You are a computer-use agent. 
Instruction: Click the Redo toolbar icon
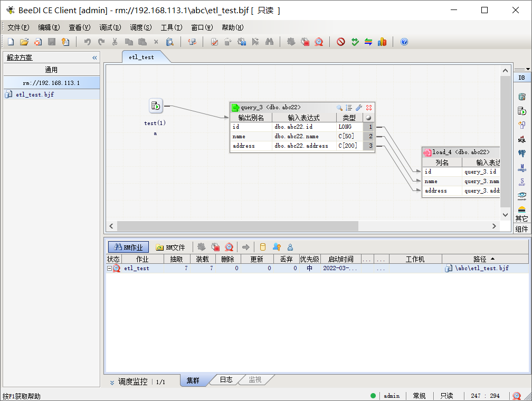click(x=101, y=42)
